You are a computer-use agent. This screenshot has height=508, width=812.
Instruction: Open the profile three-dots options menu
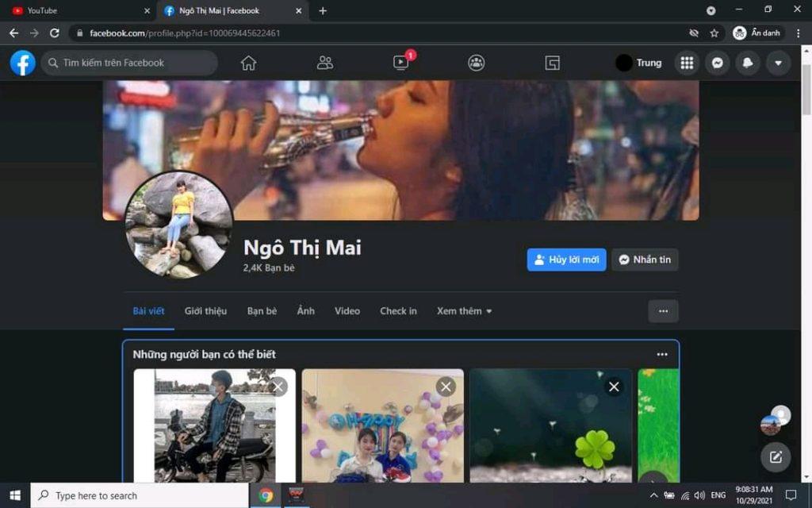[663, 311]
